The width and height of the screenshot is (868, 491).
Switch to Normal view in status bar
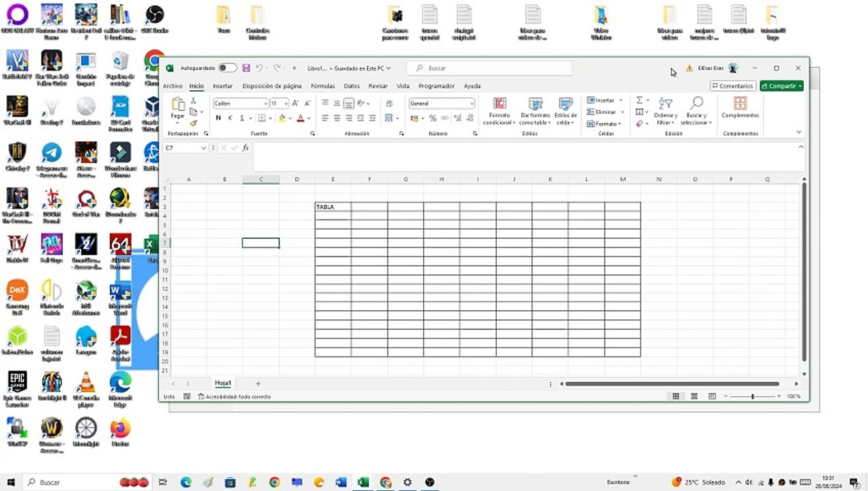coord(676,396)
